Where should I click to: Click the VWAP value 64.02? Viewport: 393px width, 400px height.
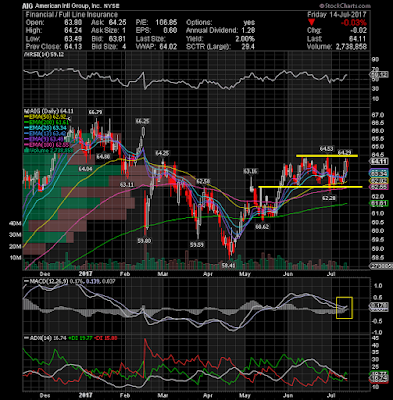pyautogui.click(x=168, y=46)
